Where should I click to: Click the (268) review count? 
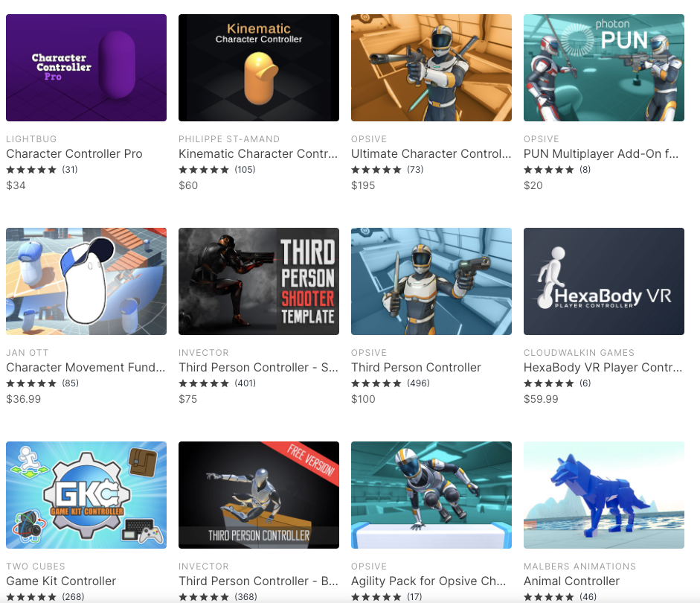[73, 597]
